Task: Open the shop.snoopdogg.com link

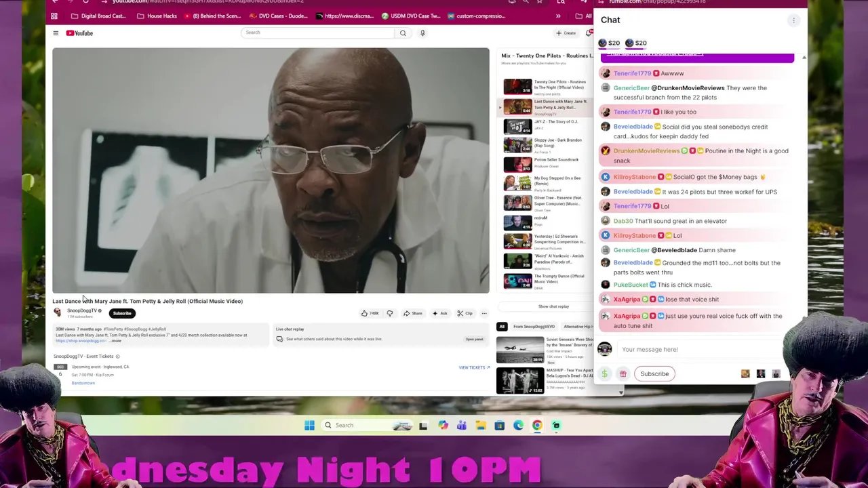Action: pos(81,340)
